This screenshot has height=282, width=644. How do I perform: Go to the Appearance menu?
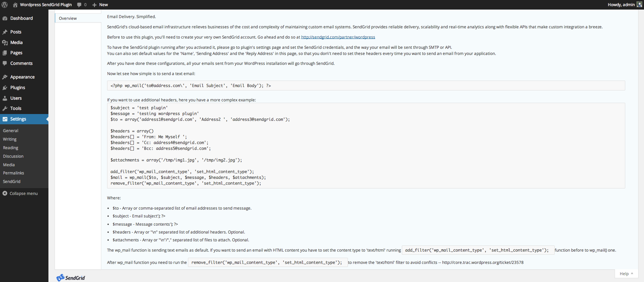click(x=22, y=77)
